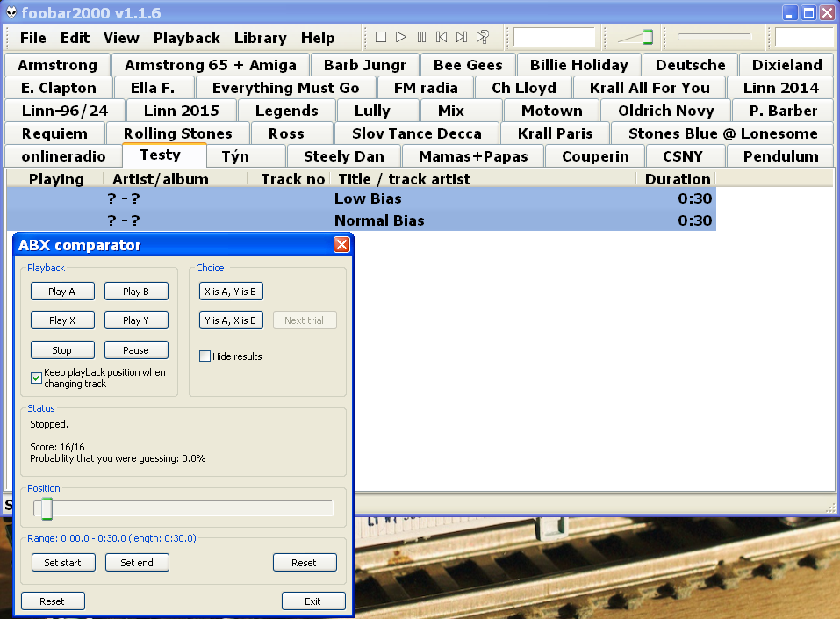
Task: Click the Random playback toolbar icon
Action: [x=482, y=37]
